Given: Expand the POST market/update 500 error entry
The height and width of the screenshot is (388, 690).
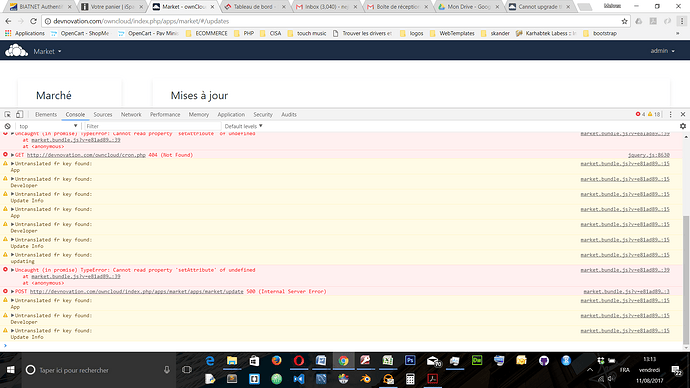Looking at the screenshot, I should click(12, 291).
